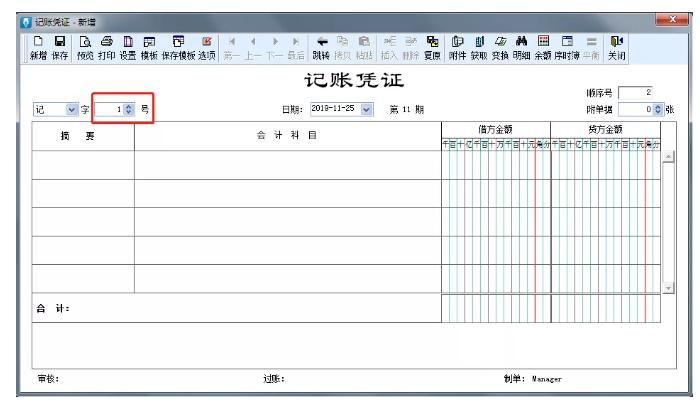
Task: Click the 附单据 attachments count field
Action: [636, 109]
